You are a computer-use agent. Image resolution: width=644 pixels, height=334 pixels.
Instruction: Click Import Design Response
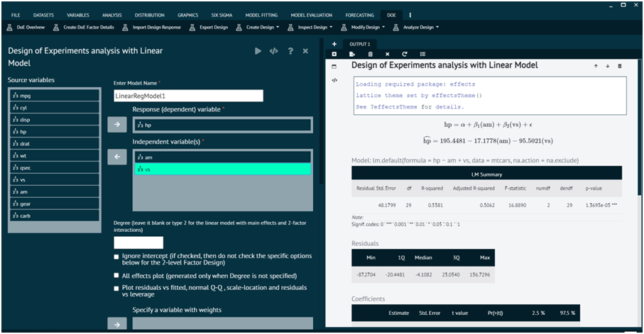[x=151, y=27]
